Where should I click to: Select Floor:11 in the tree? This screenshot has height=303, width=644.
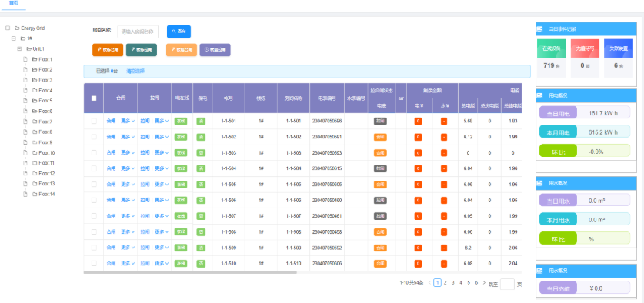click(x=46, y=163)
